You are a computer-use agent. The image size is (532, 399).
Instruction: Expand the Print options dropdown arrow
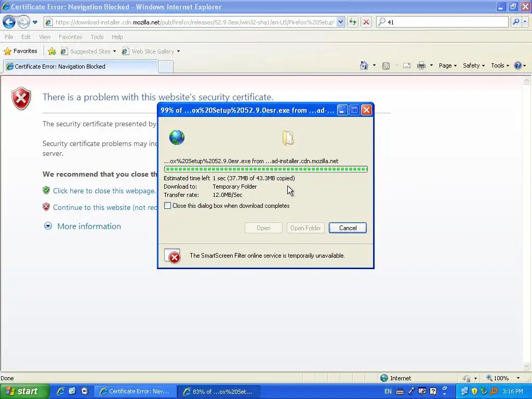click(x=431, y=65)
